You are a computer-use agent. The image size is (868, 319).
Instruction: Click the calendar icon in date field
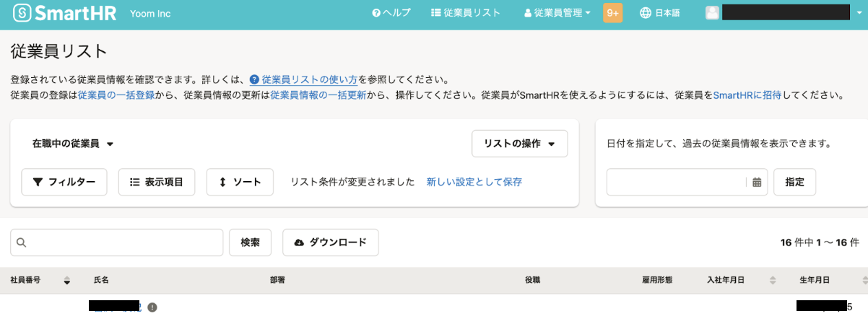click(757, 183)
